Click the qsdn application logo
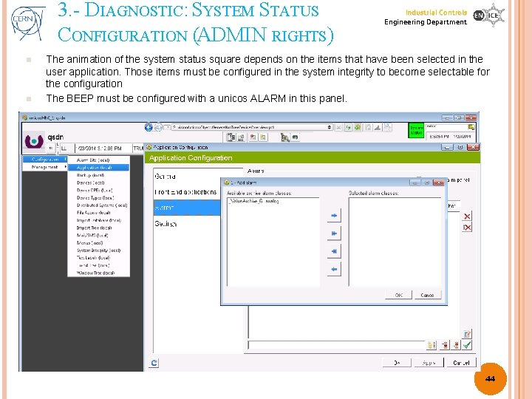The height and width of the screenshot is (399, 532). (34, 140)
